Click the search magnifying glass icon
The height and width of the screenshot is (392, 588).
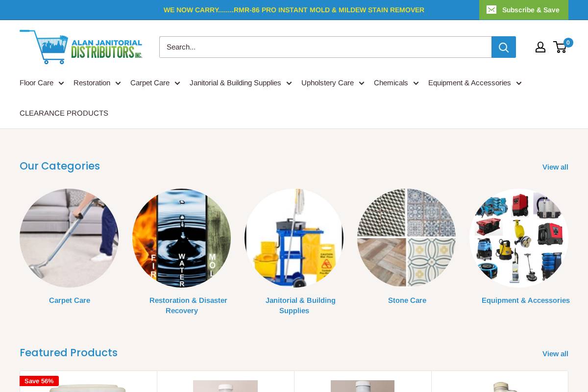click(504, 47)
